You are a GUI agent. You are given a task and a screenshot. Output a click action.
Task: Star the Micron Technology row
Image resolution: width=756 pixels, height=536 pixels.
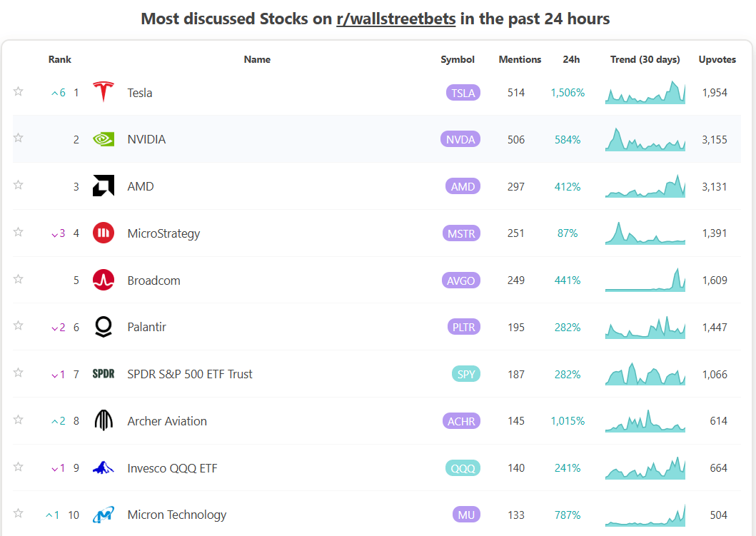pos(19,513)
